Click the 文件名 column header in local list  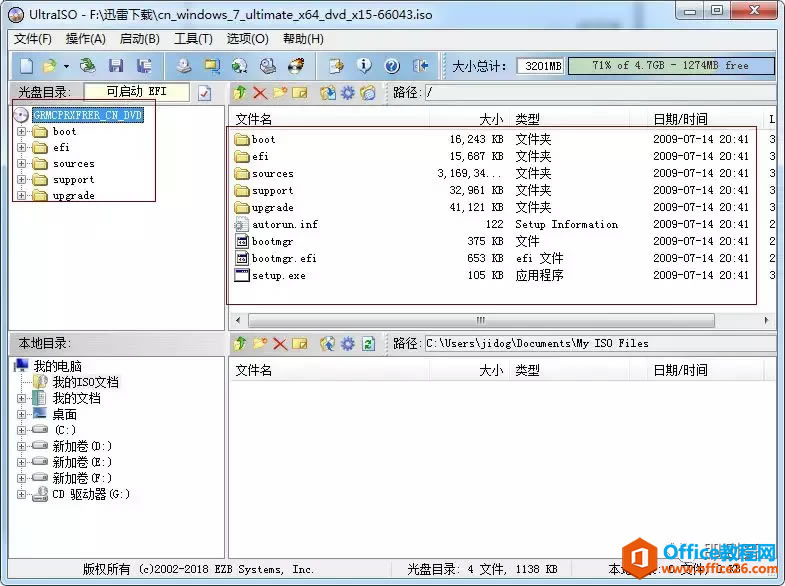330,370
